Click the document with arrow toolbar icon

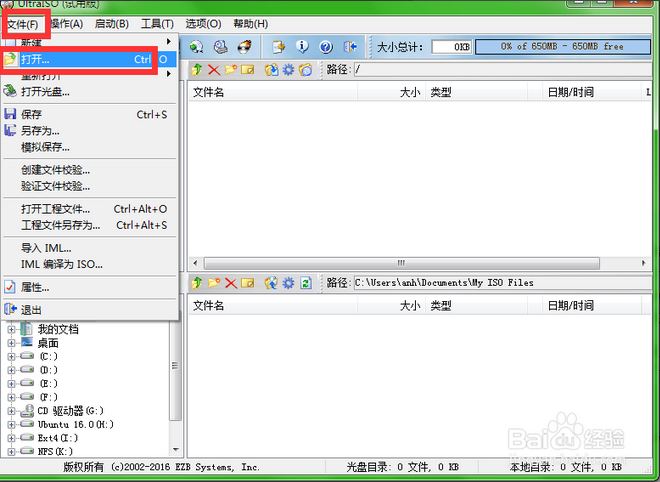(x=278, y=47)
